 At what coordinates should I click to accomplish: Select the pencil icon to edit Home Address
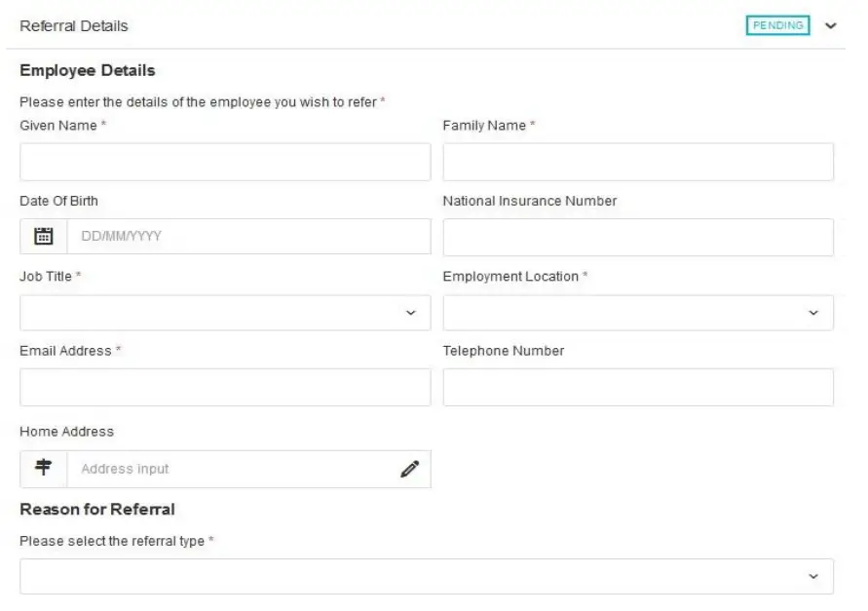coord(410,469)
